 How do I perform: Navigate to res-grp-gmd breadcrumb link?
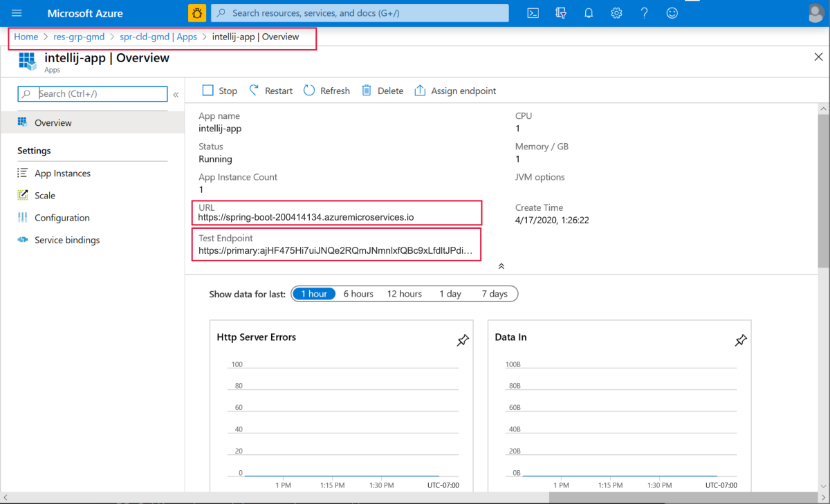pyautogui.click(x=79, y=37)
